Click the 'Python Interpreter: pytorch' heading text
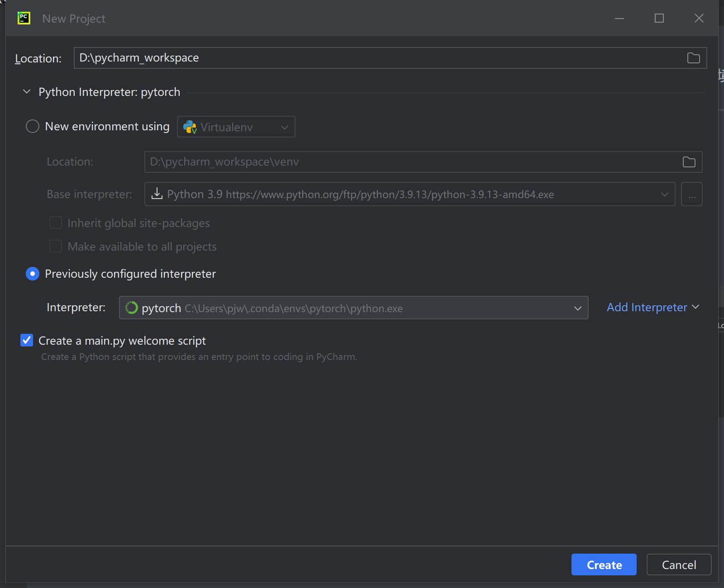 point(110,92)
